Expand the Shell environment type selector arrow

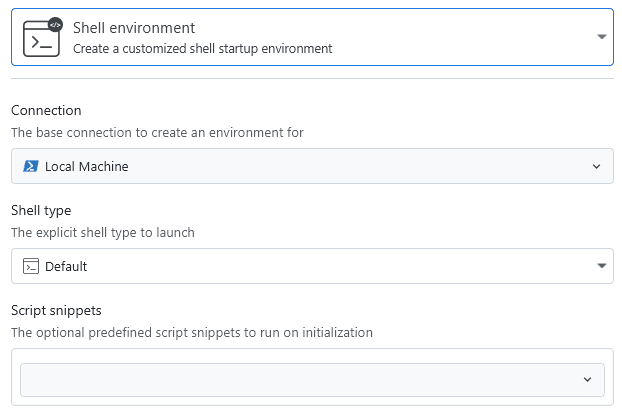[x=601, y=37]
